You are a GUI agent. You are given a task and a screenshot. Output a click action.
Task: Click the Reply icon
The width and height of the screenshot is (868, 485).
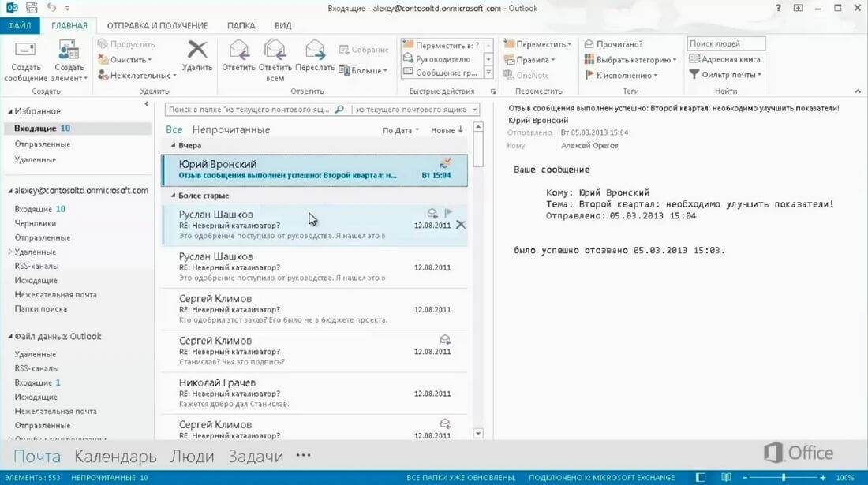[x=238, y=52]
